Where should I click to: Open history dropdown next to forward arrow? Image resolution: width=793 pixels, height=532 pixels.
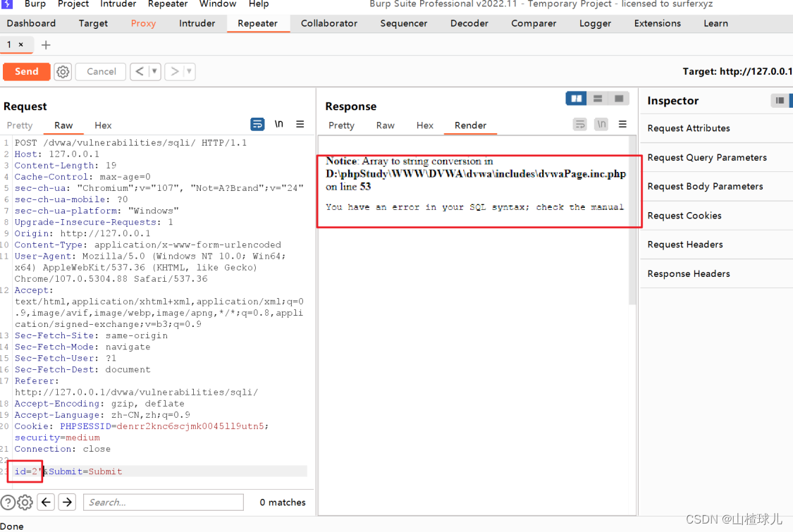(x=190, y=71)
